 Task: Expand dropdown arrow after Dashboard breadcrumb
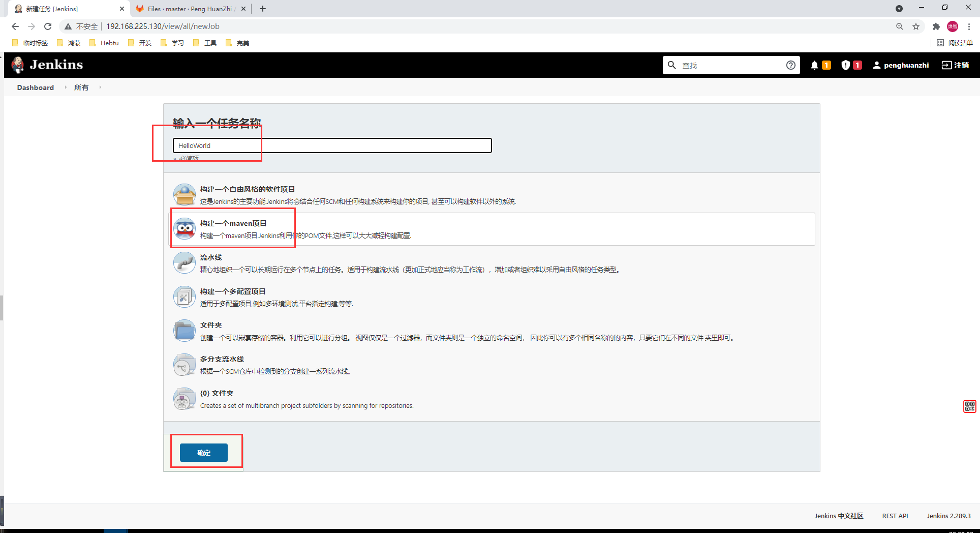[x=66, y=87]
